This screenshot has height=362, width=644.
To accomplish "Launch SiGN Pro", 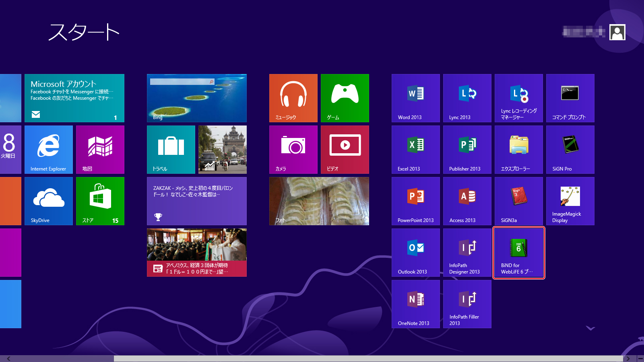I will point(570,150).
